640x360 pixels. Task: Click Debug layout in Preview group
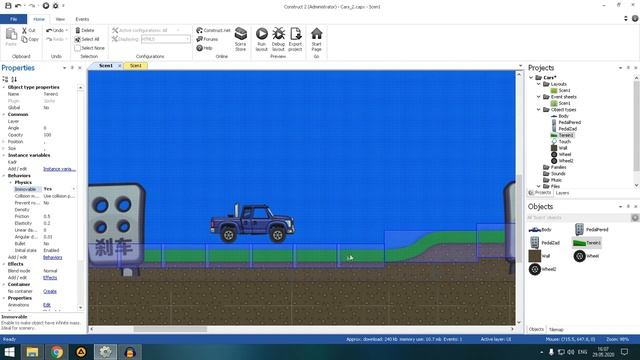coord(278,39)
